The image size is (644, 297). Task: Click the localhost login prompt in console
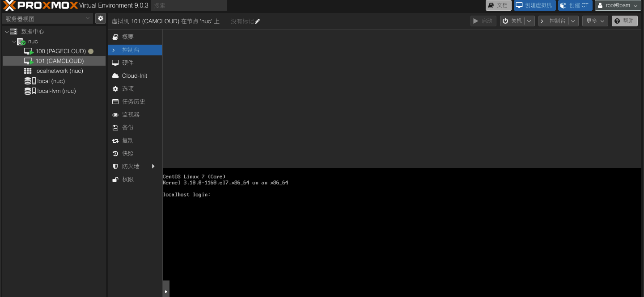186,195
